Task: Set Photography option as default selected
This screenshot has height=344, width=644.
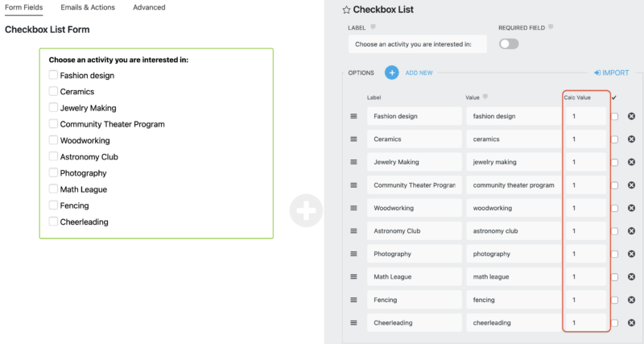Action: (614, 255)
